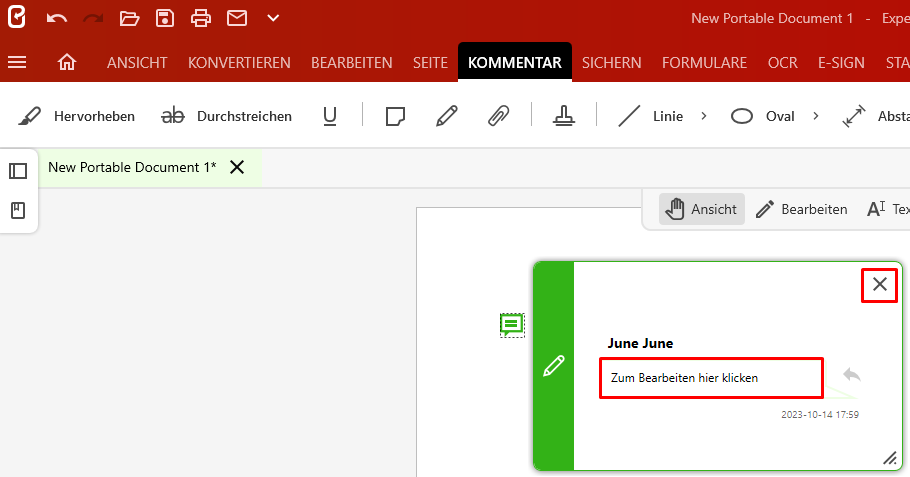The image size is (910, 477).
Task: Click the application logo icon
Action: pos(17,17)
